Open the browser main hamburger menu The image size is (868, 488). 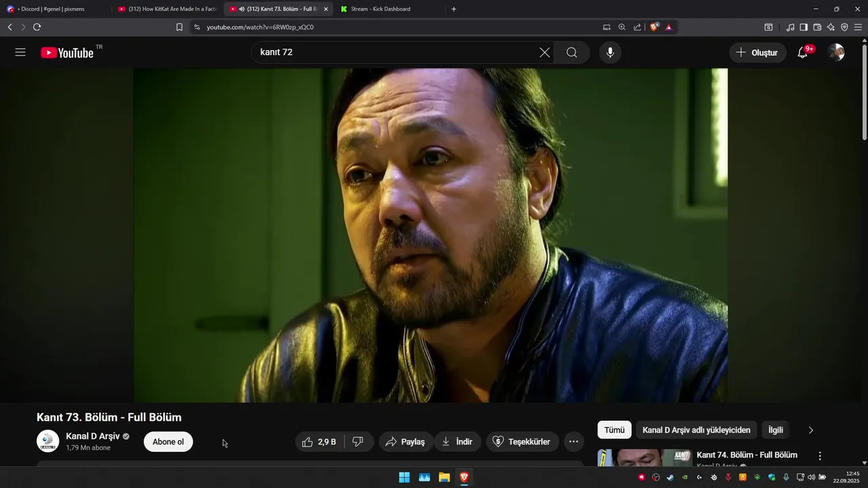click(x=858, y=27)
